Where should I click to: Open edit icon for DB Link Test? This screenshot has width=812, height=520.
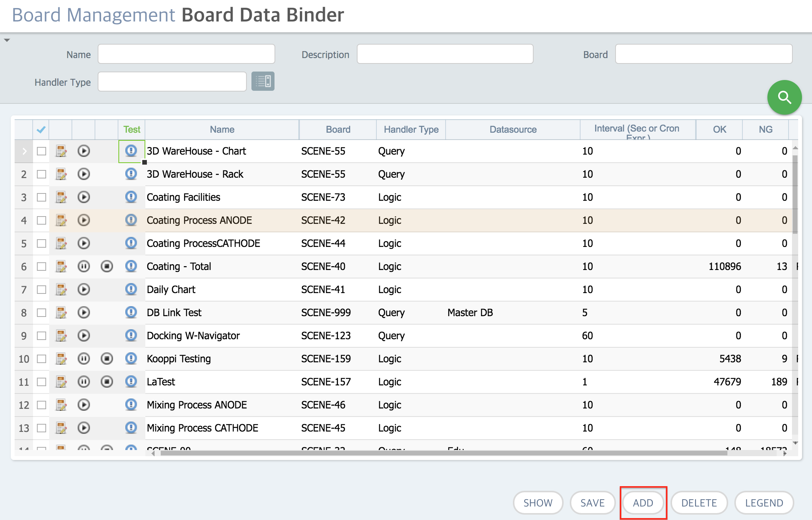(61, 312)
